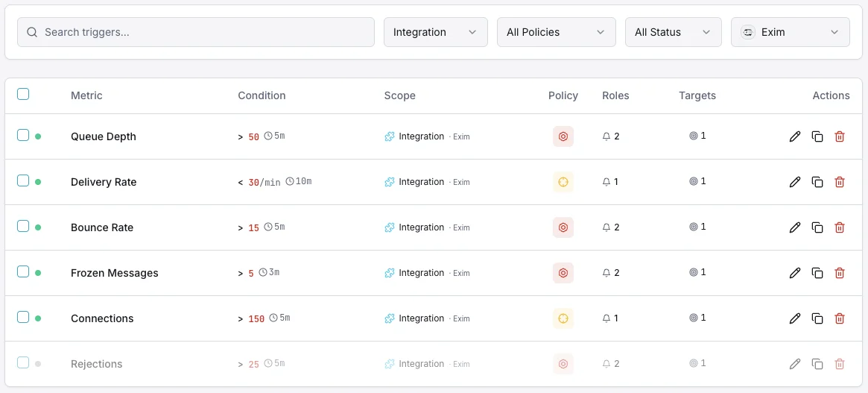The height and width of the screenshot is (393, 868).
Task: Duplicate the Bounce Rate trigger
Action: [x=817, y=227]
